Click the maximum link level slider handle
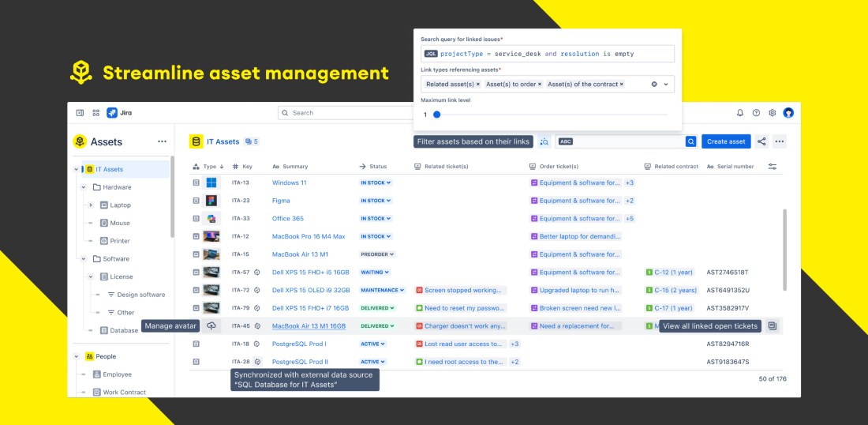This screenshot has height=425, width=868. coord(436,115)
